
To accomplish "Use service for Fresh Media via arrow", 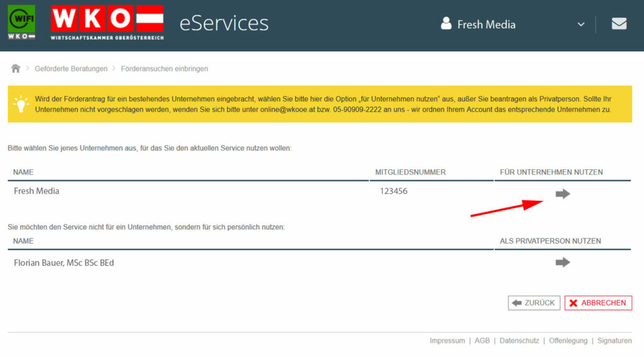I will pos(563,194).
